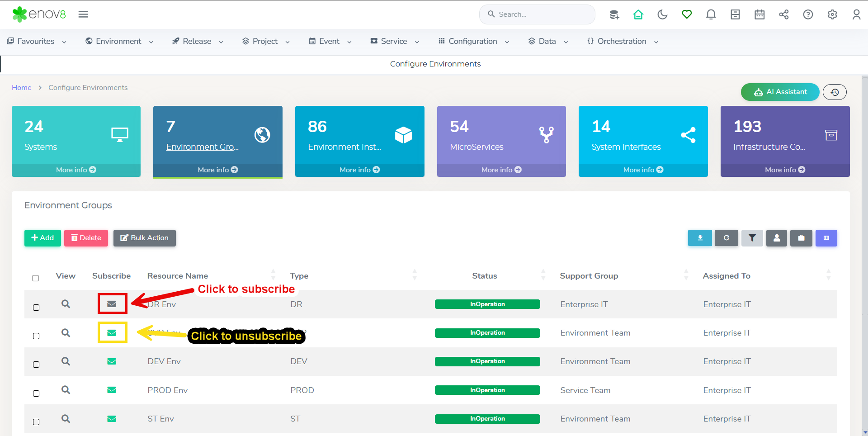Expand the Configuration dropdown menu
Screen dimensions: 868x436
point(473,41)
